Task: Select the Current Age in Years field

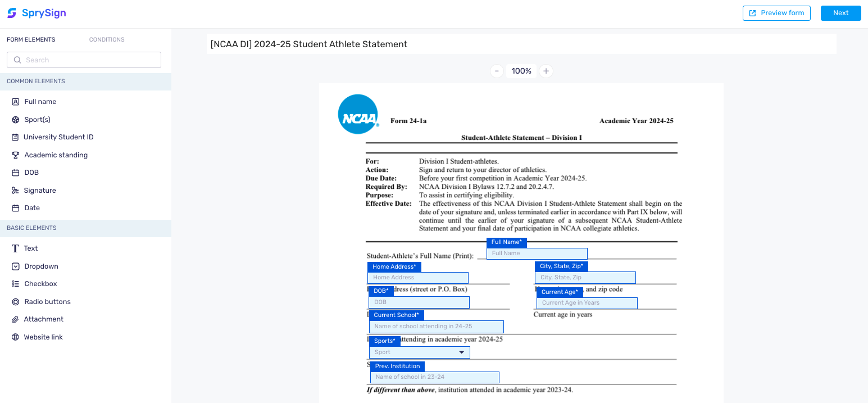Action: tap(587, 303)
